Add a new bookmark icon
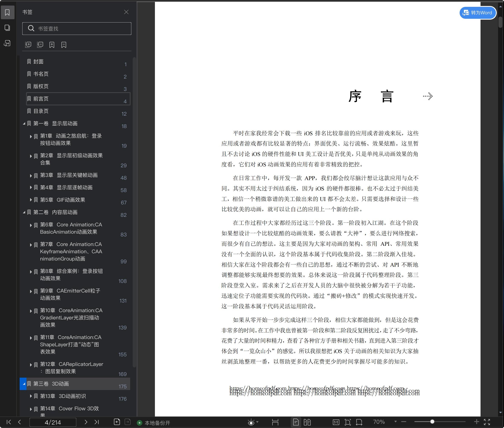 click(x=52, y=45)
